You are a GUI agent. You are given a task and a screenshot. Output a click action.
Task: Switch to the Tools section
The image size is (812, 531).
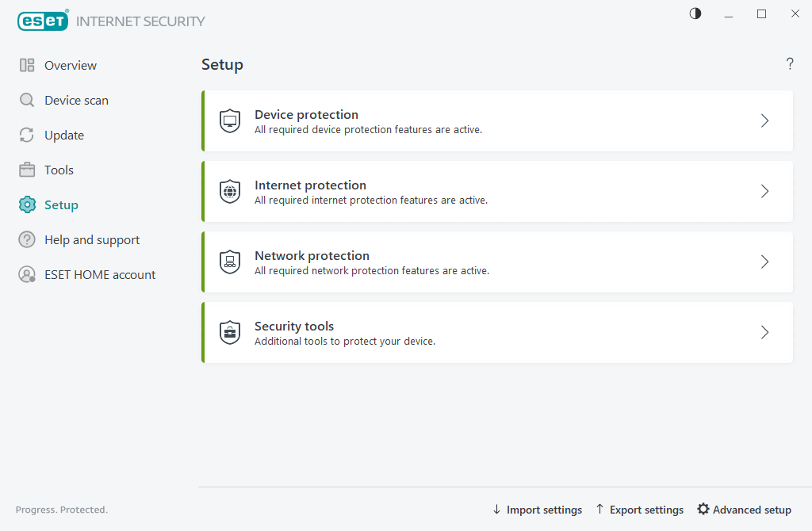coord(59,170)
